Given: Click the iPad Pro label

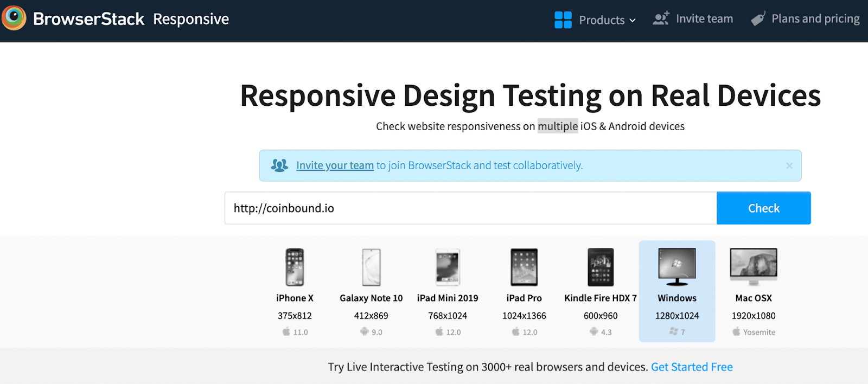Looking at the screenshot, I should 524,298.
